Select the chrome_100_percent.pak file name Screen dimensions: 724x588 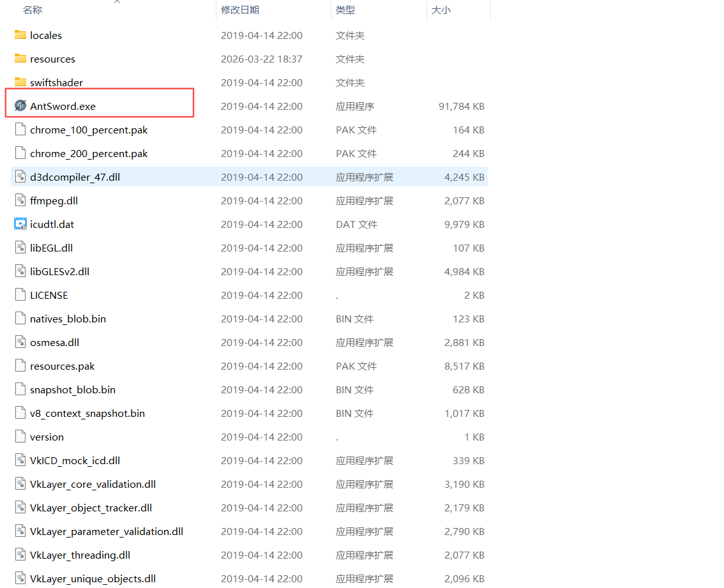89,130
